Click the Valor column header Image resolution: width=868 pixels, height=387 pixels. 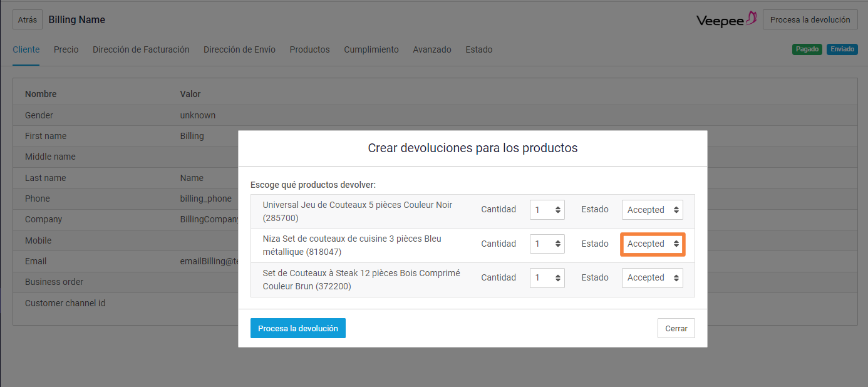[190, 94]
